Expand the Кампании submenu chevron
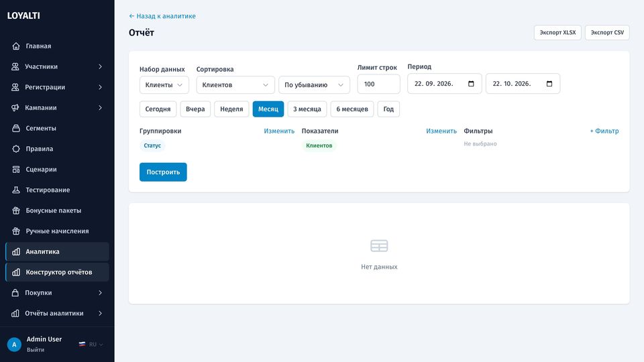Viewport: 644px width, 362px height. coord(100,107)
